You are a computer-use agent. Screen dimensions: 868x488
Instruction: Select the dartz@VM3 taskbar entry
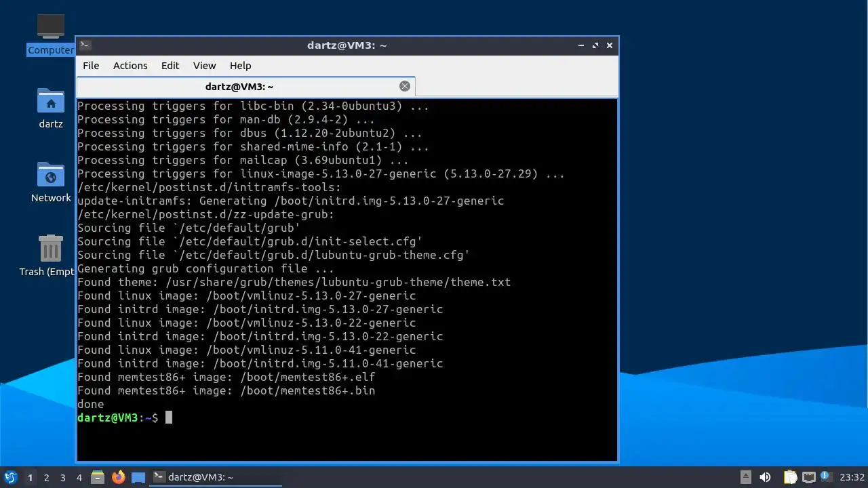(216, 477)
